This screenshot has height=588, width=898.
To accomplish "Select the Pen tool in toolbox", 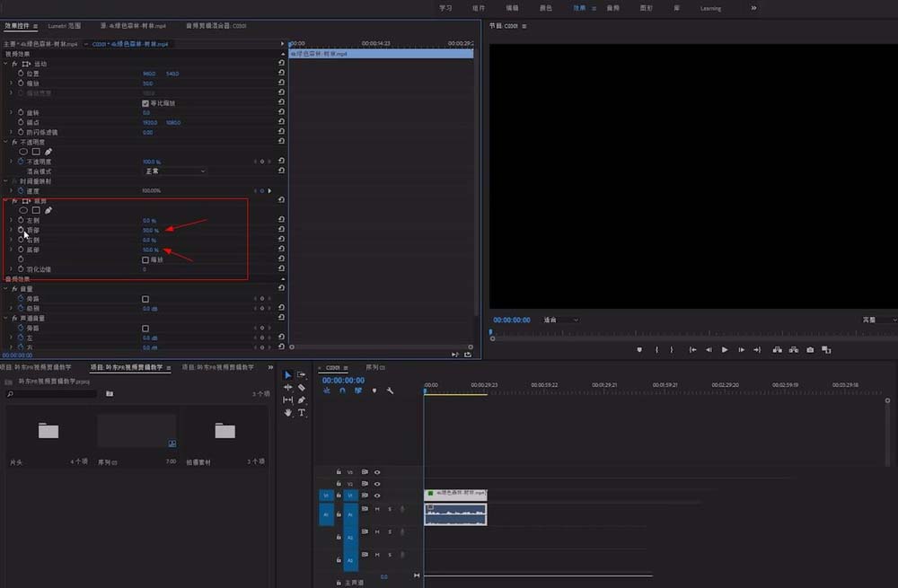I will click(301, 400).
